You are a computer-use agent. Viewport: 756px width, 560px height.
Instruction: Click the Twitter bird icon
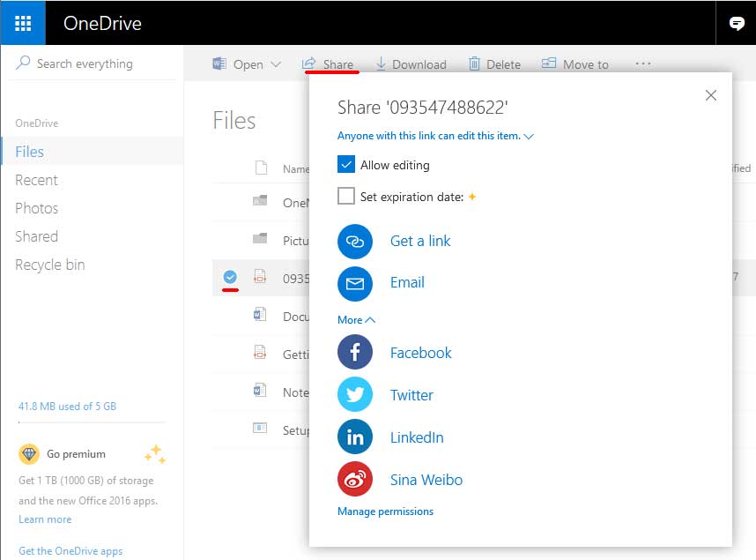point(355,394)
